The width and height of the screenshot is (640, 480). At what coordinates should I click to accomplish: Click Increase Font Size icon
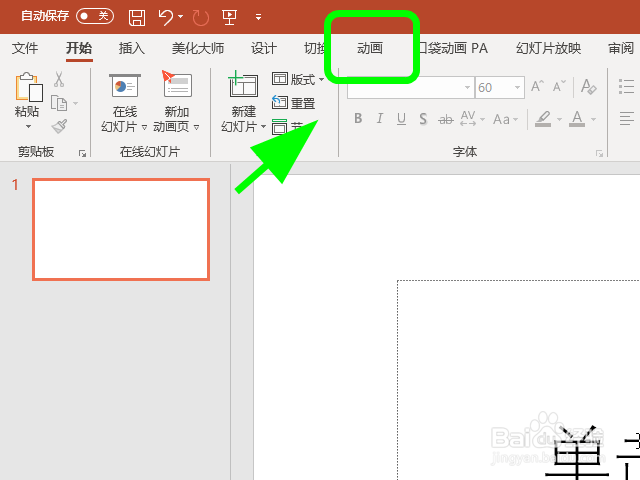(537, 87)
